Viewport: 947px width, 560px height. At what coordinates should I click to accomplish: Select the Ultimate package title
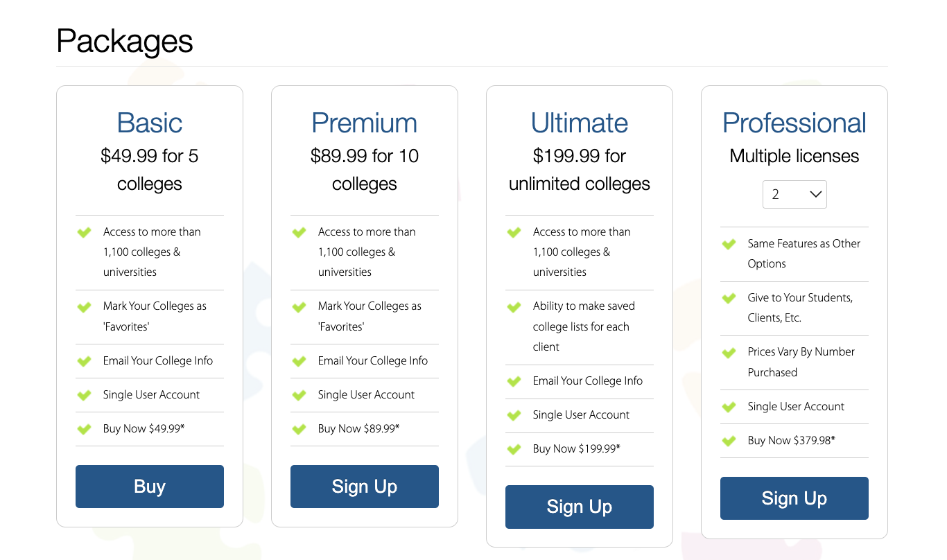tap(580, 123)
